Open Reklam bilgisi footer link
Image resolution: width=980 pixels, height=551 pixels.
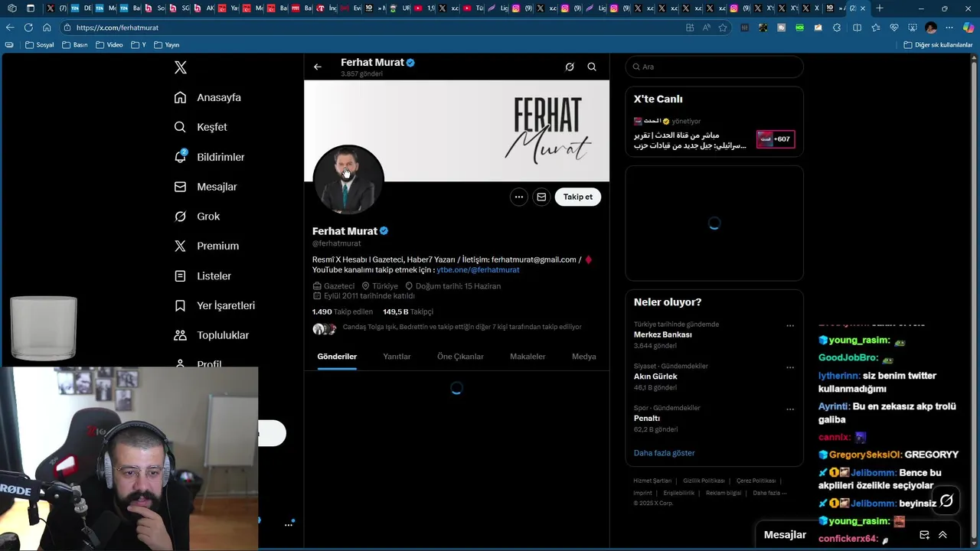724,493
